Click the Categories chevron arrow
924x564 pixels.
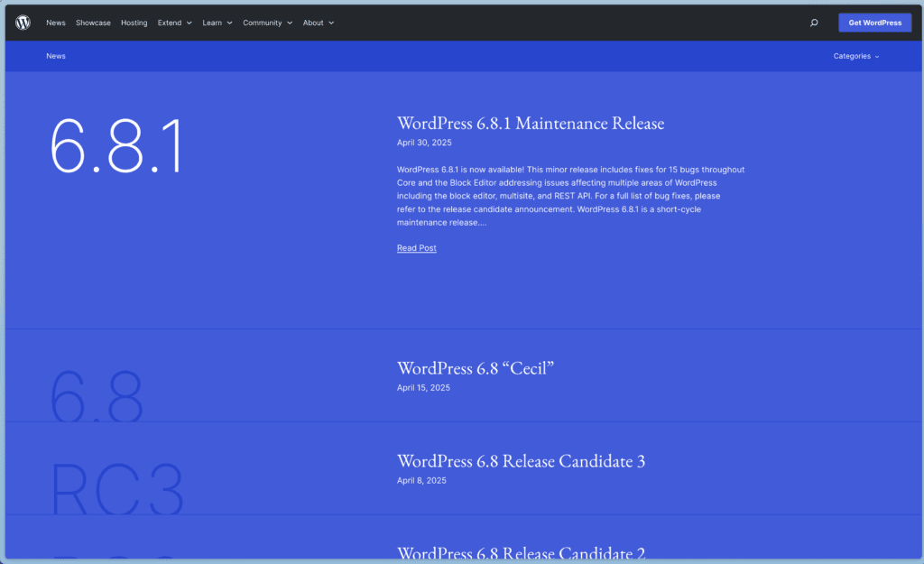click(x=877, y=56)
